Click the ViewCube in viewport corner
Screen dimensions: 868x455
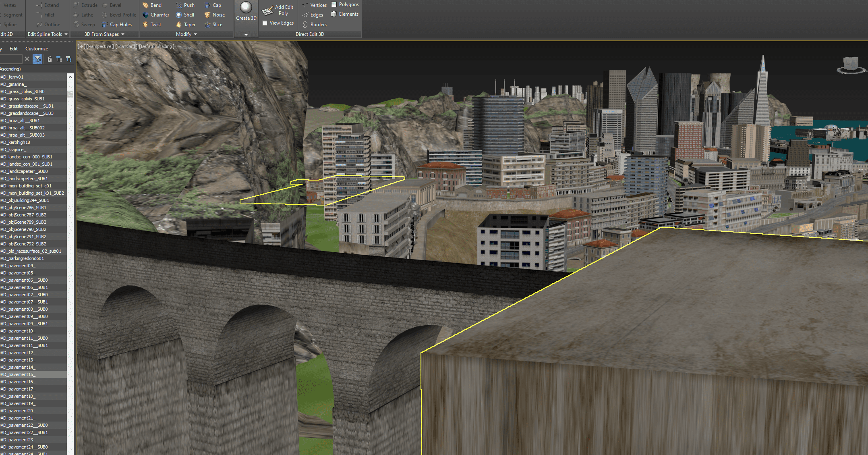[850, 65]
